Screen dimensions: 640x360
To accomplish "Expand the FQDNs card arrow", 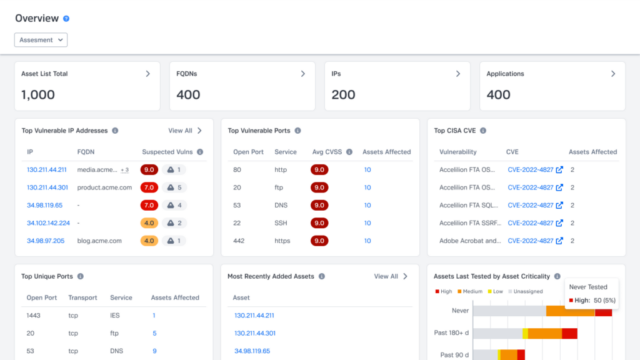I will click(x=303, y=74).
